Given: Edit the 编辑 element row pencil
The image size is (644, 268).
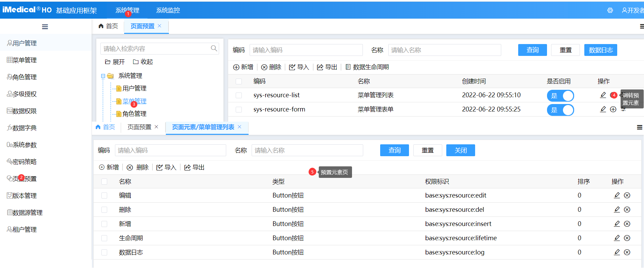Looking at the screenshot, I should pyautogui.click(x=617, y=195).
